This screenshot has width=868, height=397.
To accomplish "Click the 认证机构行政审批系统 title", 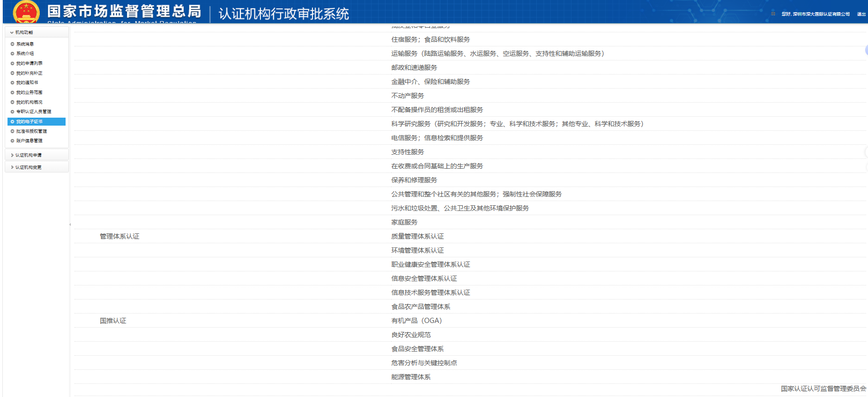I will coord(284,14).
